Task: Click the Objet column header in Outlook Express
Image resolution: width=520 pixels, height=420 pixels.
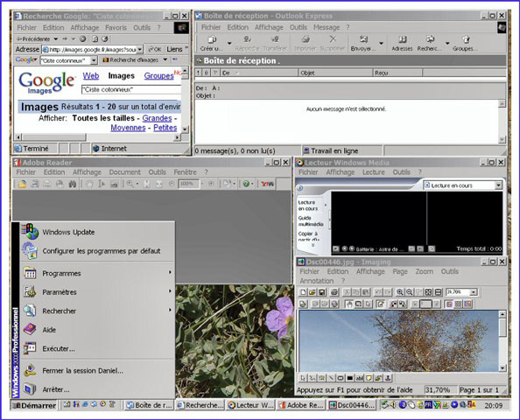Action: 335,73
